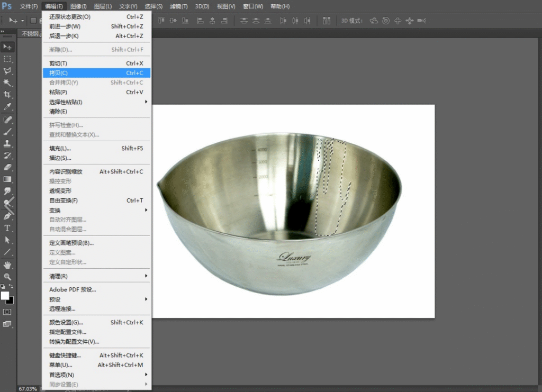Select the Brush tool
Screen dimensions: 542x392
coord(7,132)
